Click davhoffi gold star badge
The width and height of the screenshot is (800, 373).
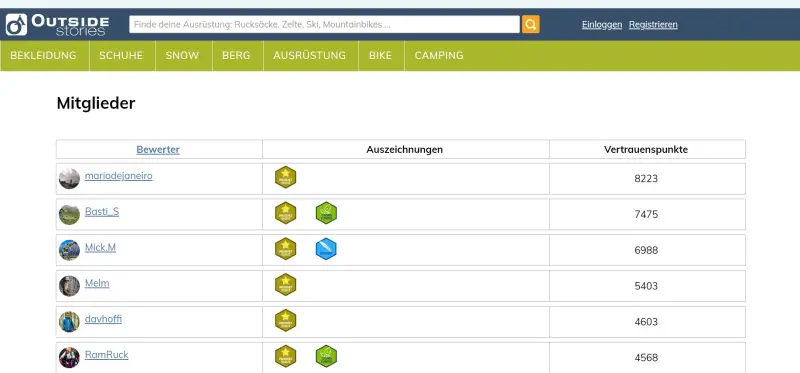click(x=286, y=320)
